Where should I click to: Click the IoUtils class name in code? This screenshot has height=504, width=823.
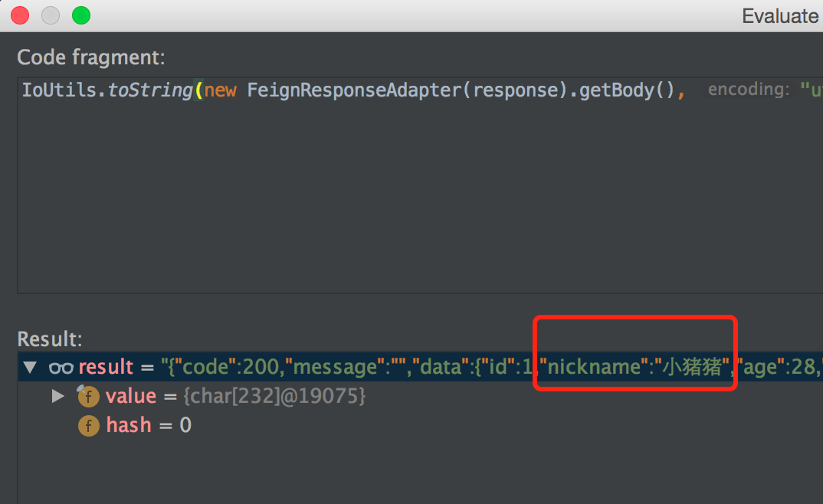(59, 90)
